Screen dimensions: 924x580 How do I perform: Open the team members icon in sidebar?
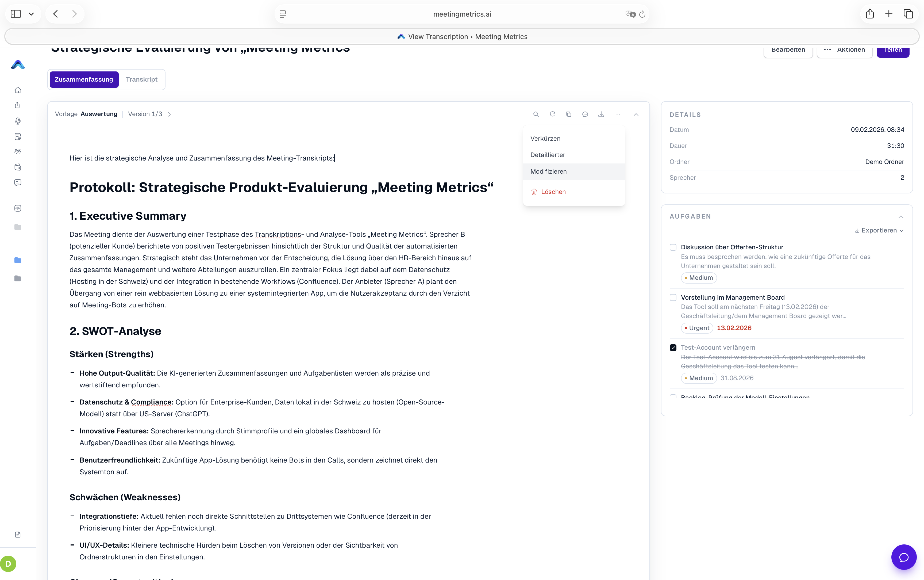point(18,151)
